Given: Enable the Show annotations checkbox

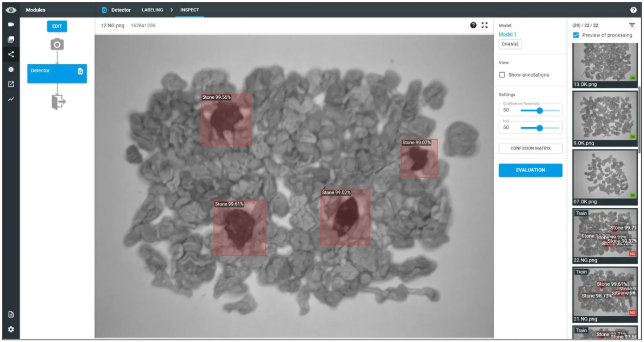Looking at the screenshot, I should point(502,75).
